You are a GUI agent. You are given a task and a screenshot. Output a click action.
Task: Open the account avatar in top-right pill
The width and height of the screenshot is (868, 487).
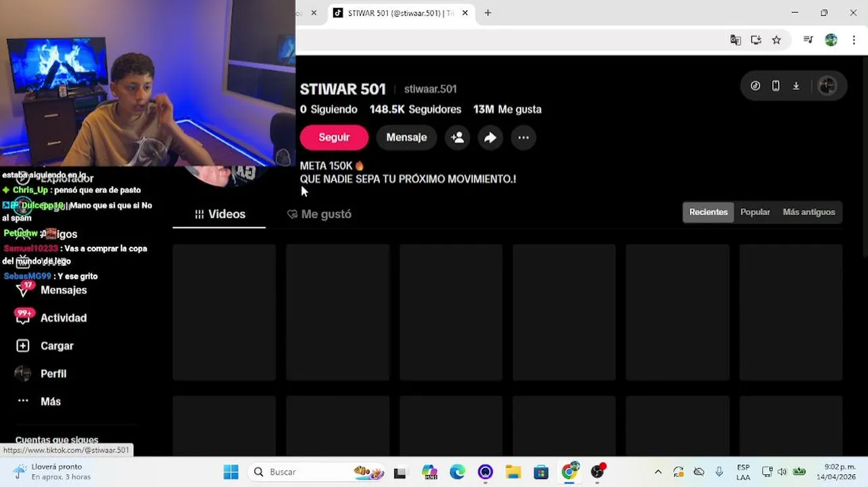tap(827, 86)
